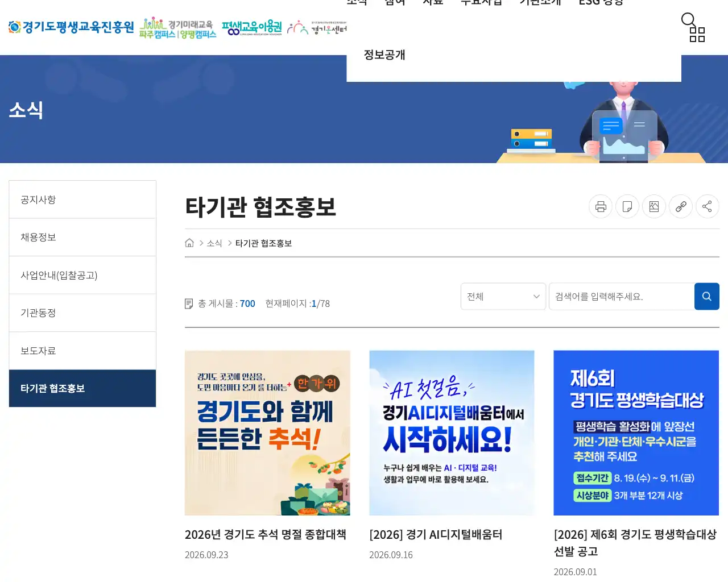The width and height of the screenshot is (728, 582).
Task: Select 보도자료 in the side menu
Action: pyautogui.click(x=82, y=351)
